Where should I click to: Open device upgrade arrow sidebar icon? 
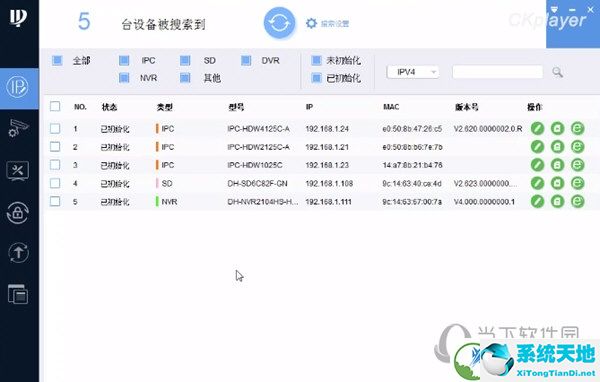(18, 253)
